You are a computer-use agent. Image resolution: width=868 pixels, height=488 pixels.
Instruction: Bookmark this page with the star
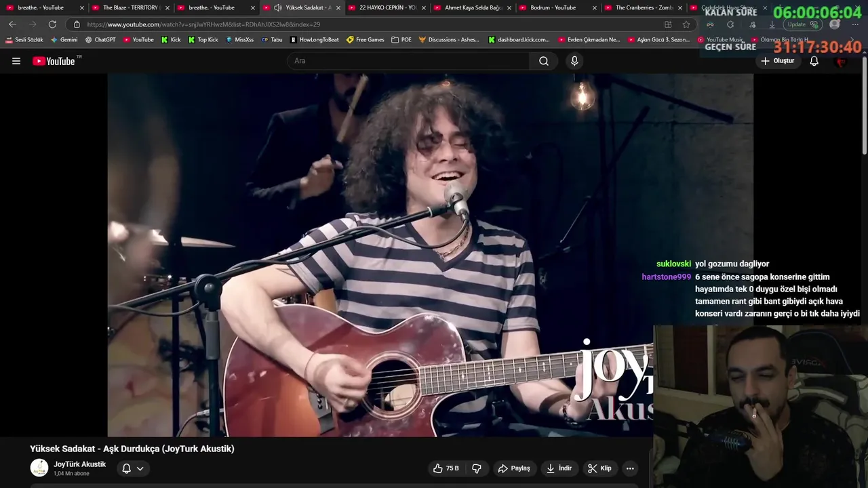point(686,24)
